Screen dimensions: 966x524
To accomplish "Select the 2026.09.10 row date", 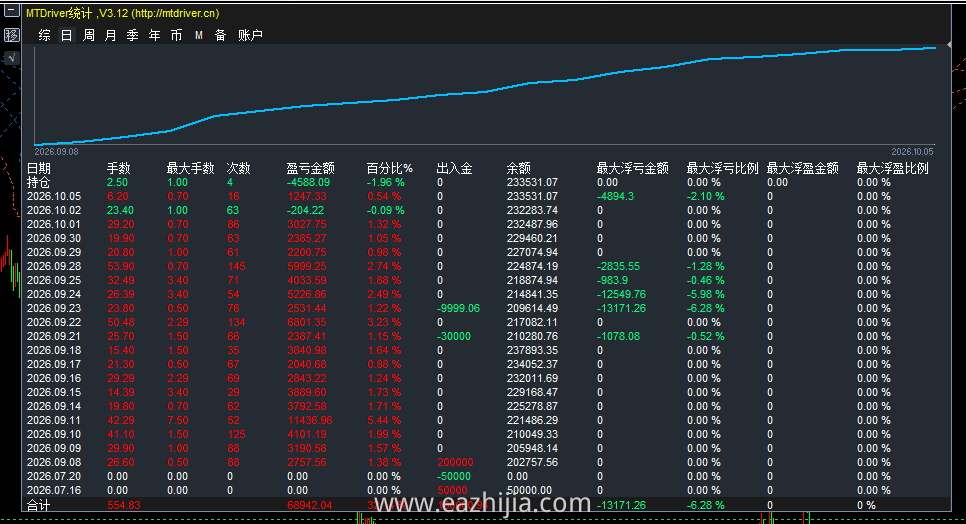I will tap(54, 434).
